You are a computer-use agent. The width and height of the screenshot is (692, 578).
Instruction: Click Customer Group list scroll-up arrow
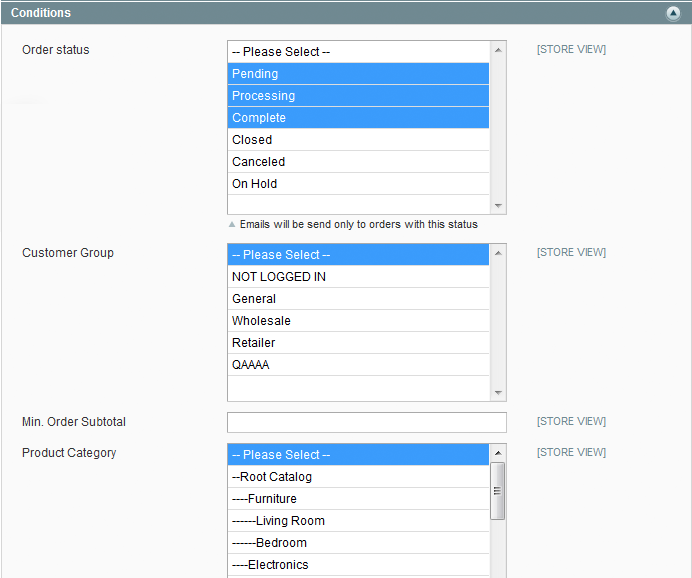click(498, 253)
